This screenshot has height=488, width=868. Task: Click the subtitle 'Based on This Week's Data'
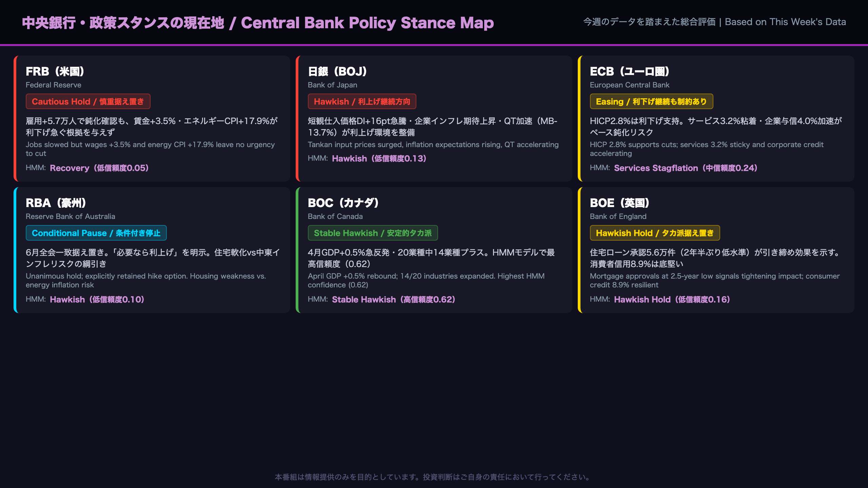785,22
